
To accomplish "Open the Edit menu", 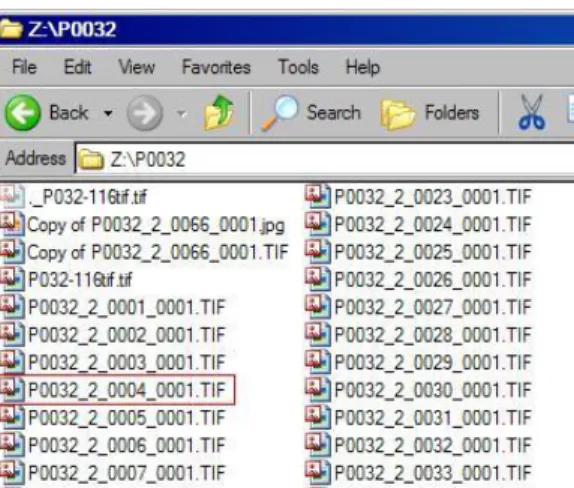I will click(x=78, y=67).
